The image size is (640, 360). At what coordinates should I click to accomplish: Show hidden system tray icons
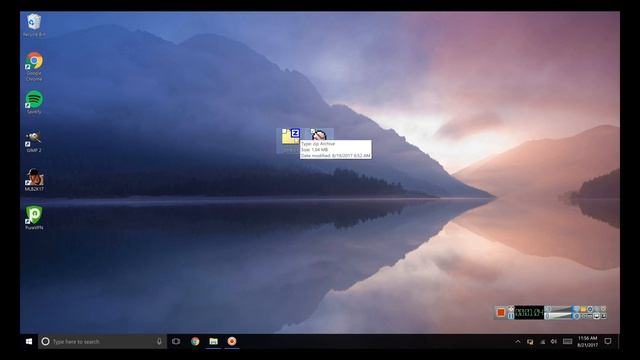pyautogui.click(x=518, y=342)
